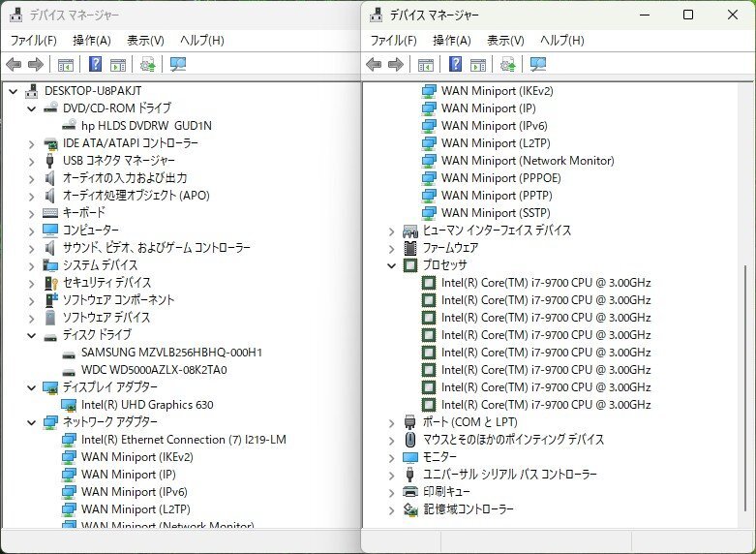Click the back arrow in left window toolbar

14,65
